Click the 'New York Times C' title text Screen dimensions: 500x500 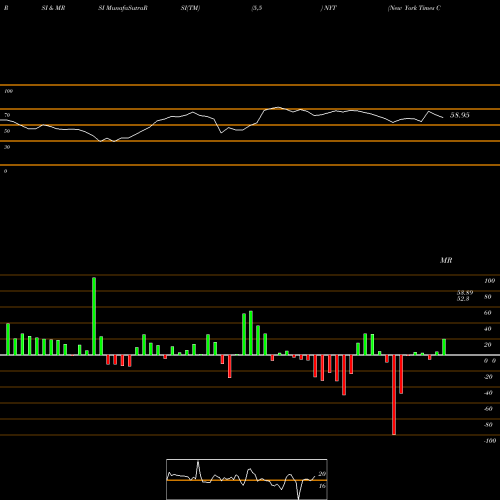414,8
